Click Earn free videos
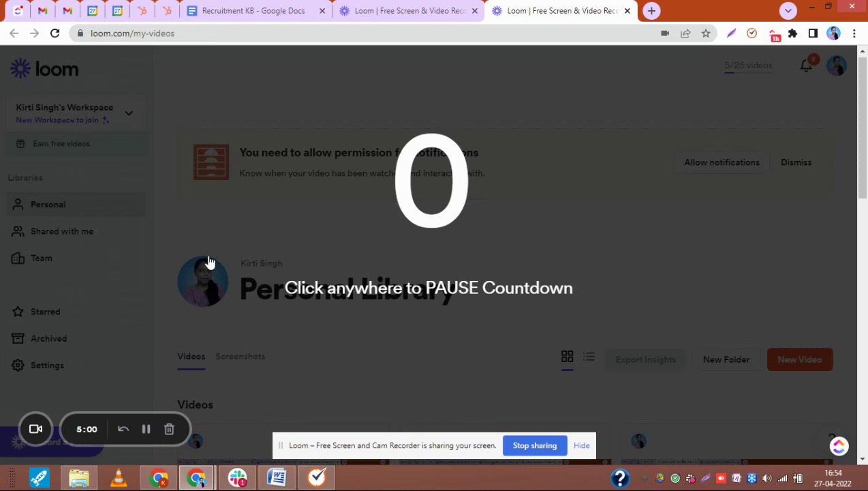The width and height of the screenshot is (868, 491). 76,144
